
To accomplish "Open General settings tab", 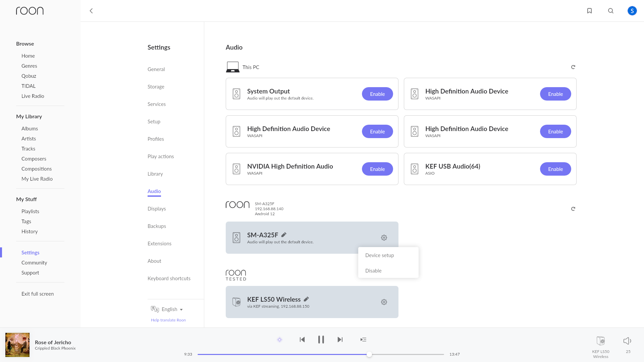I will (x=156, y=69).
